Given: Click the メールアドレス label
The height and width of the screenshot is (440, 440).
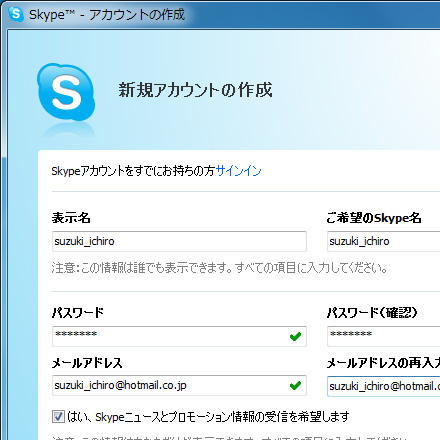Looking at the screenshot, I should pos(87,363).
